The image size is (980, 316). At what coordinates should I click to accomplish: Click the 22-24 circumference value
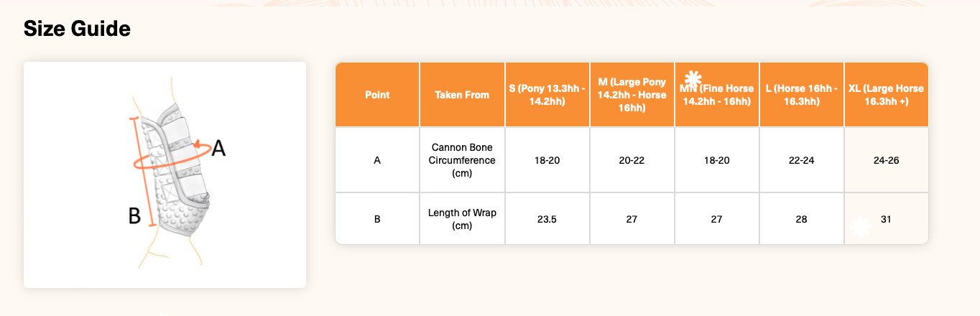(800, 160)
